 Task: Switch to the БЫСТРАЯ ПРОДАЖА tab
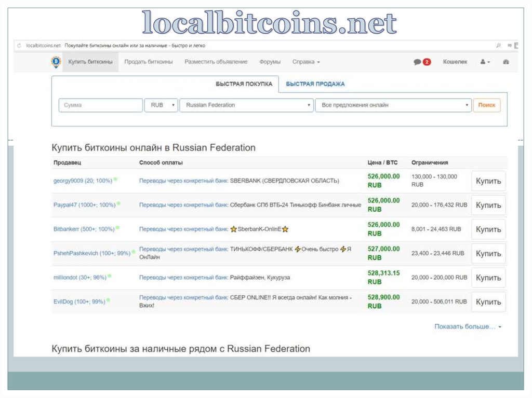(x=315, y=84)
